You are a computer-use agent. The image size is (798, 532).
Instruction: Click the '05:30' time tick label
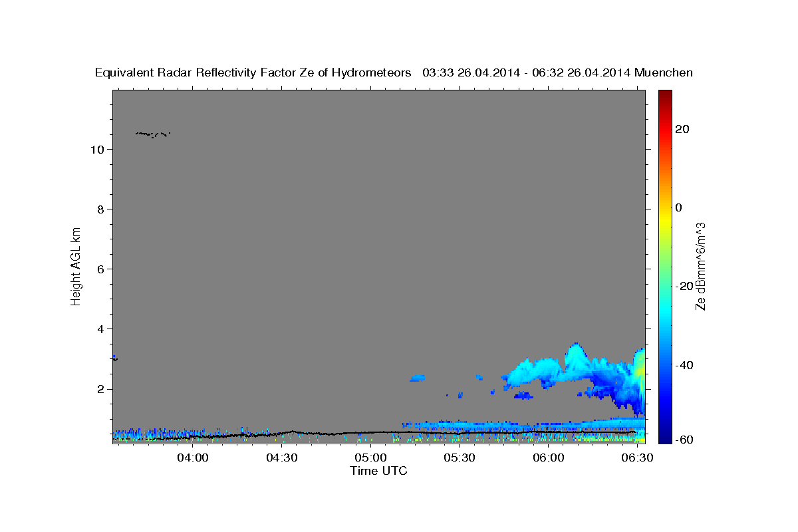click(x=459, y=458)
